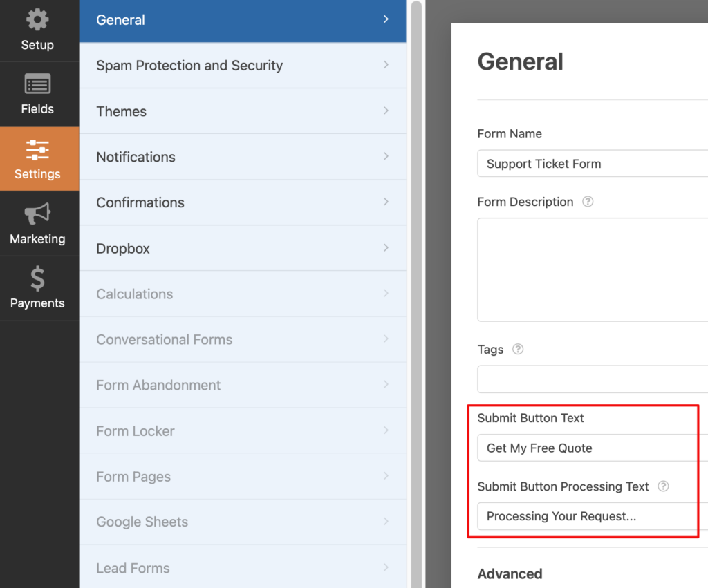
Task: Click help icon beside Submit Button Processing Text
Action: [663, 486]
